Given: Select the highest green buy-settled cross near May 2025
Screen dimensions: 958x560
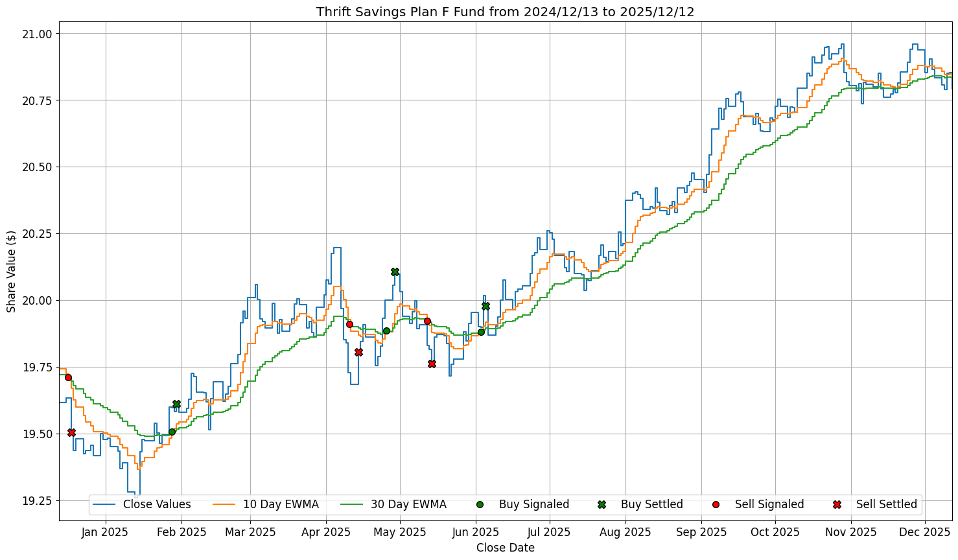Looking at the screenshot, I should pyautogui.click(x=395, y=272).
